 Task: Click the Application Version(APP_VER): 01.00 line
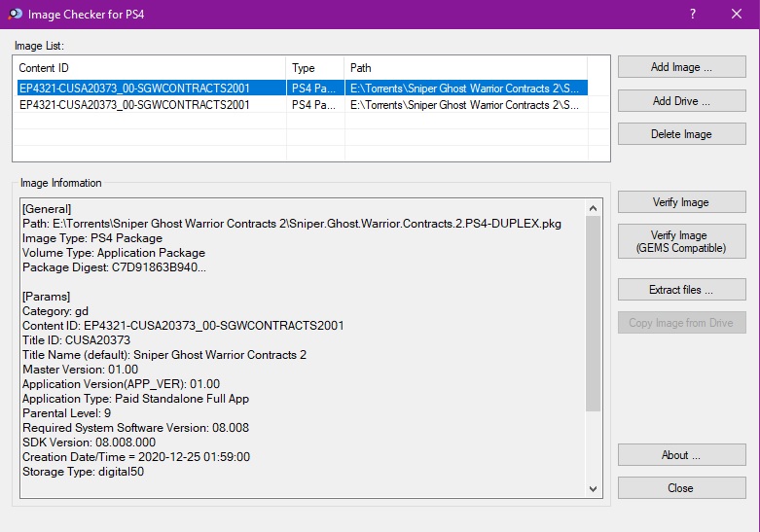pos(122,384)
